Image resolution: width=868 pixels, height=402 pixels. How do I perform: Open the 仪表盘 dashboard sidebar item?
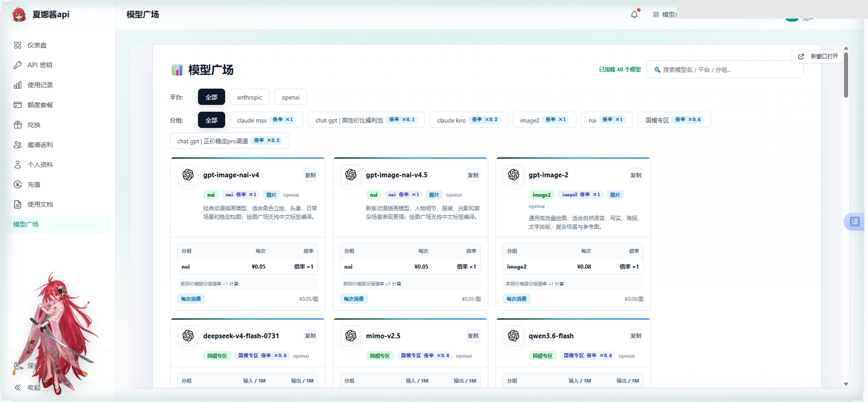point(58,45)
